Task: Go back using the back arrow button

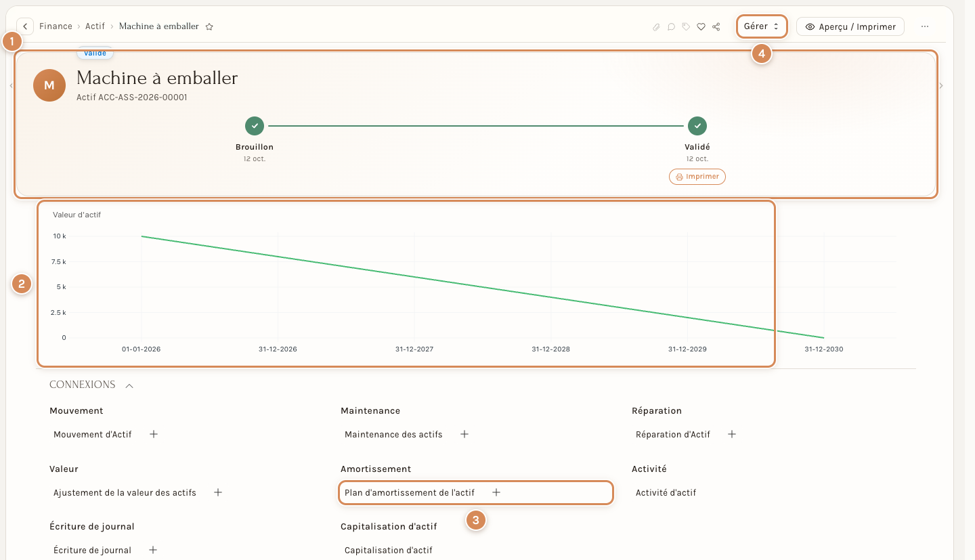Action: pyautogui.click(x=25, y=26)
